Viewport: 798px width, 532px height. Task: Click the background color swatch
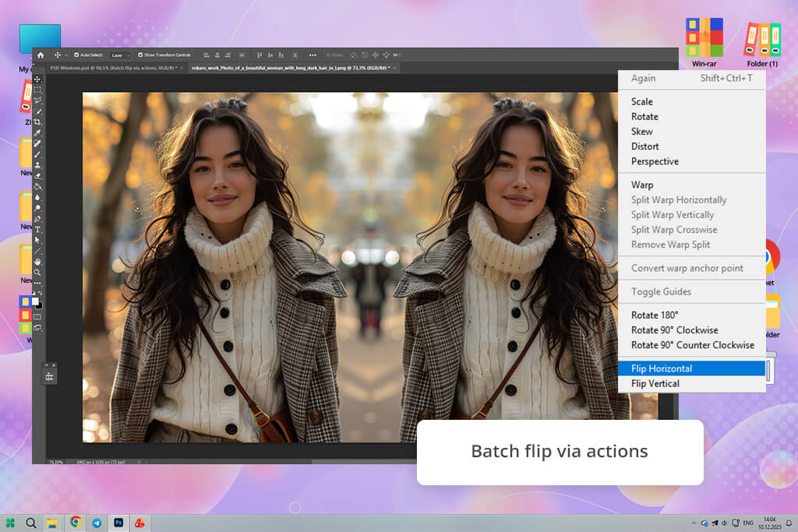[40, 305]
